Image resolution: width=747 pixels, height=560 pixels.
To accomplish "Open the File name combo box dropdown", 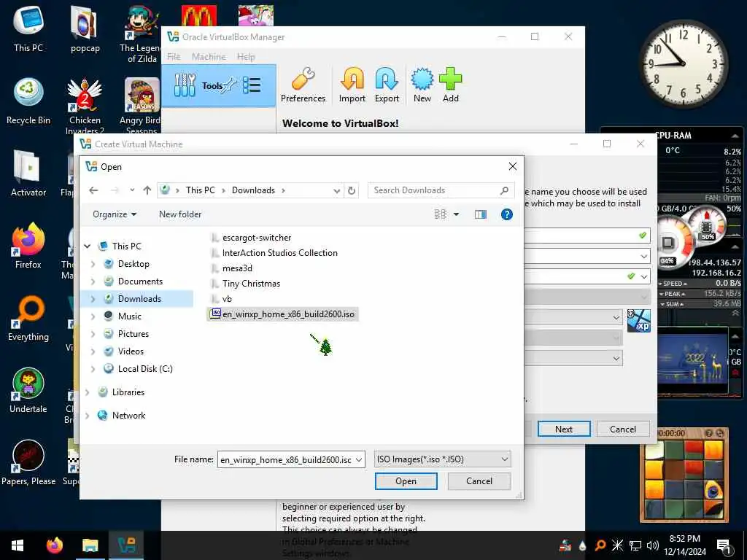I will click(359, 460).
